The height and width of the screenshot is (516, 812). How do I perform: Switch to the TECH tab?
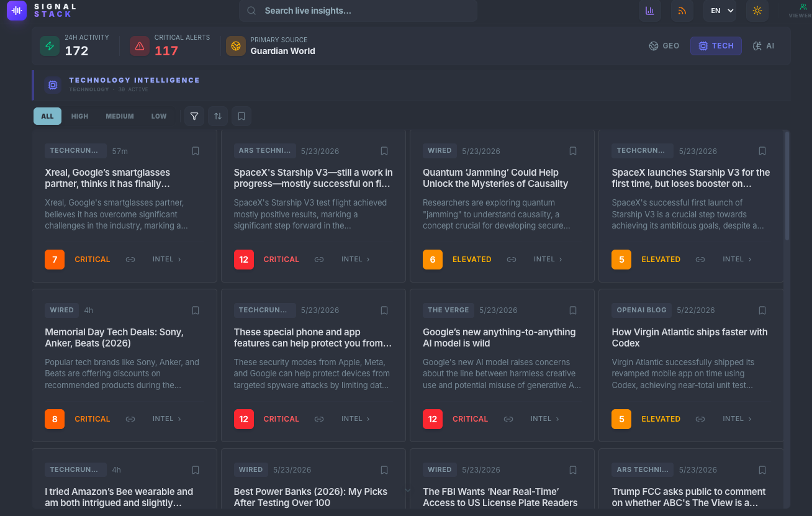(x=716, y=46)
